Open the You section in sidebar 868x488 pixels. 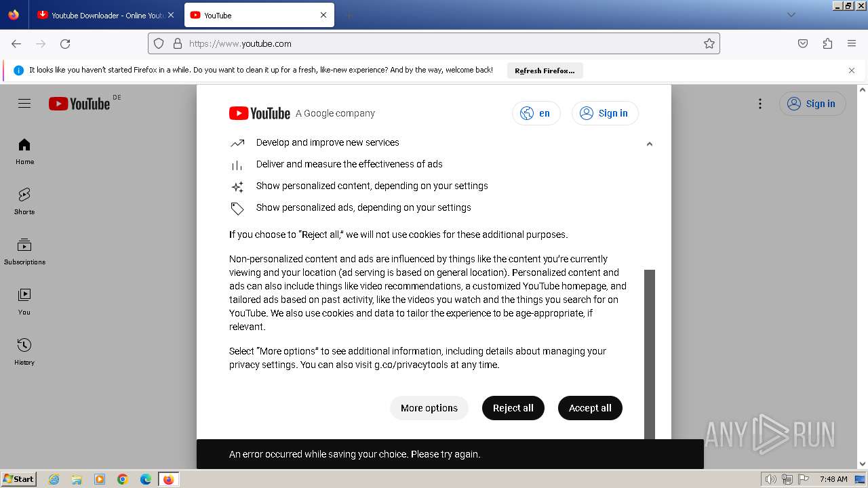pos(24,302)
